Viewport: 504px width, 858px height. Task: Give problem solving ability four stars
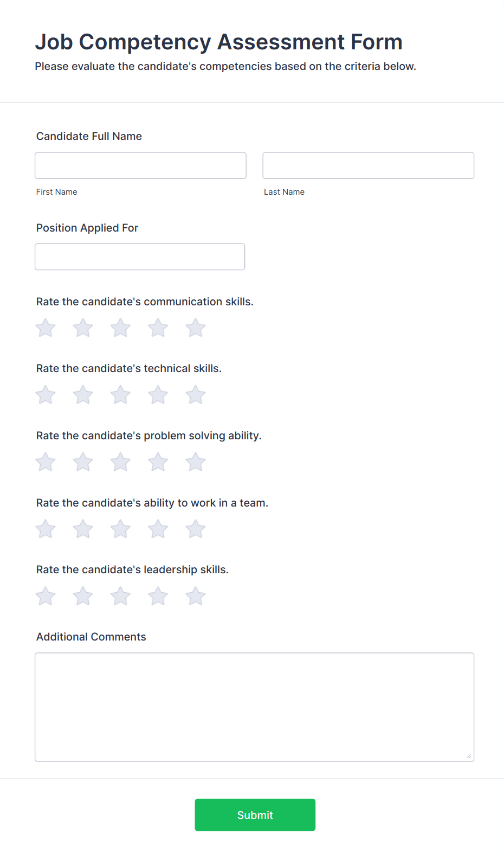(158, 463)
